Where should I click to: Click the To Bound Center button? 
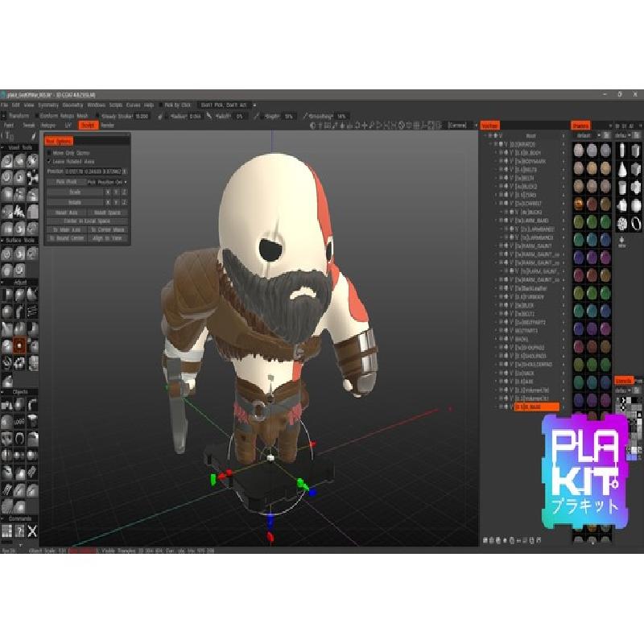tap(66, 238)
